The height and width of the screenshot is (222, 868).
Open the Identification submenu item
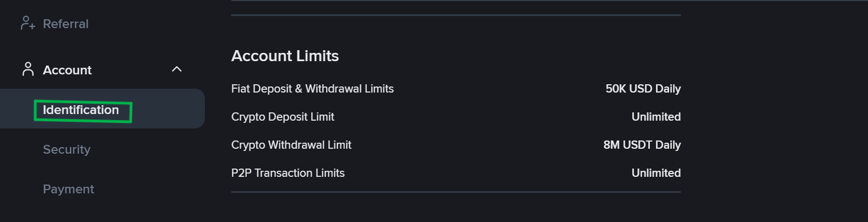point(81,110)
